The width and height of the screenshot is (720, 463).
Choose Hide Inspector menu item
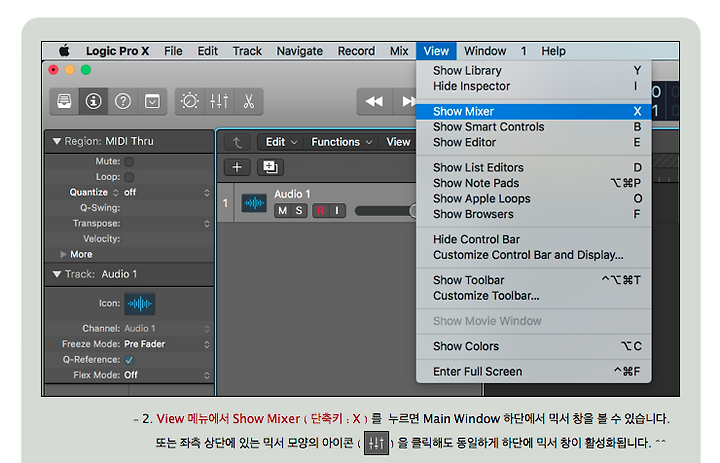click(x=534, y=86)
